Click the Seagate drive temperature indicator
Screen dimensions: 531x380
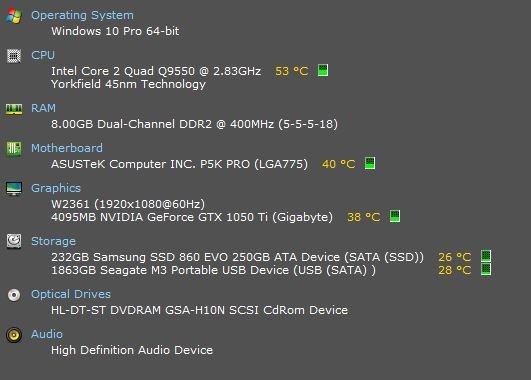[486, 269]
